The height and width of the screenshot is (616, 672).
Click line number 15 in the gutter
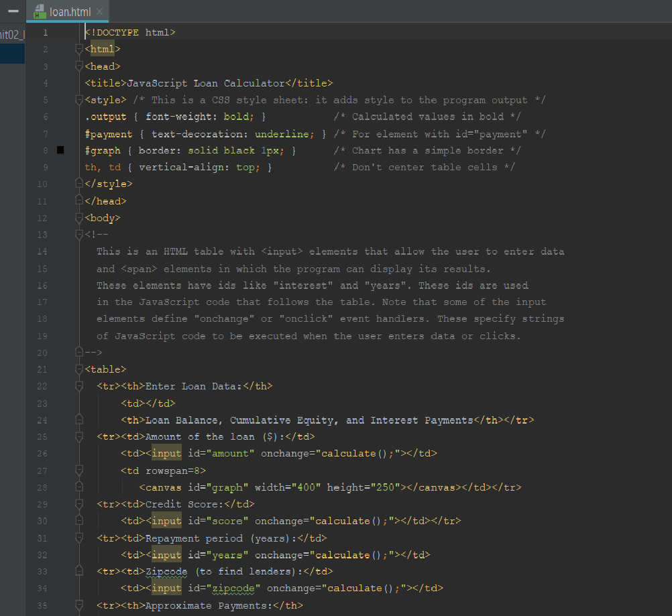42,268
